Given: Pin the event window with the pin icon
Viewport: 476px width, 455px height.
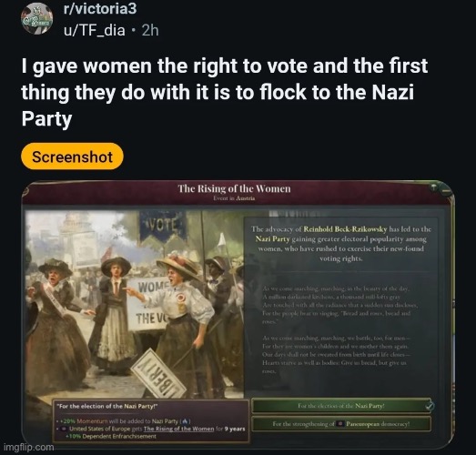Looking at the screenshot, I should 434,187.
